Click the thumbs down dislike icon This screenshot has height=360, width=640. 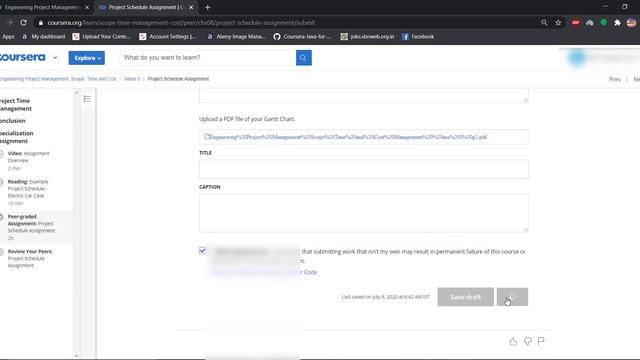pos(527,341)
